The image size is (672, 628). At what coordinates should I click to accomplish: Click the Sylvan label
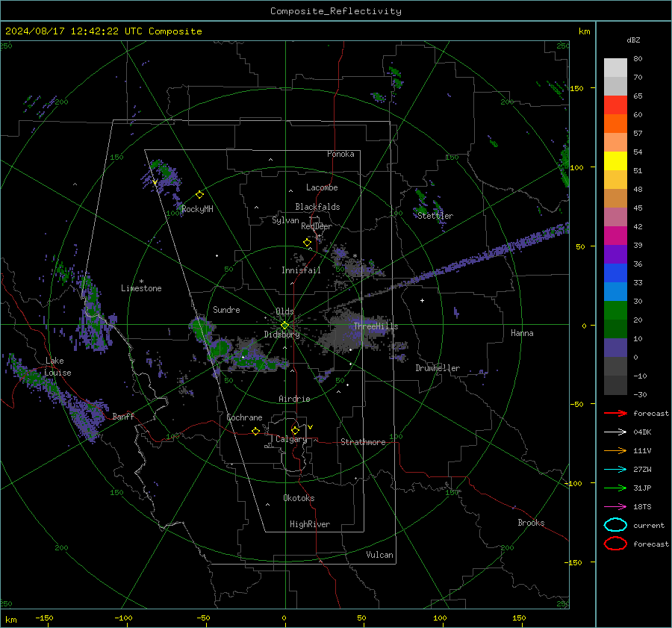[285, 220]
